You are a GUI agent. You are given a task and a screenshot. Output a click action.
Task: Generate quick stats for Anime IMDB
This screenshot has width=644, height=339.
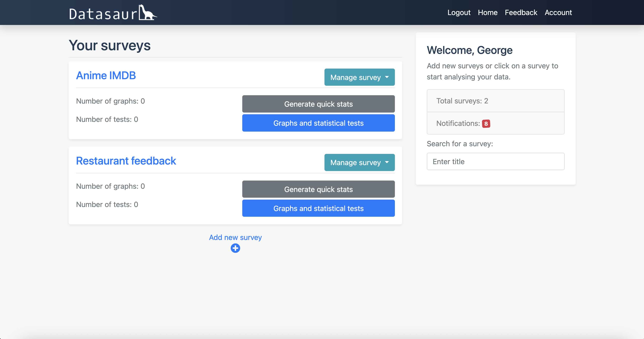318,104
